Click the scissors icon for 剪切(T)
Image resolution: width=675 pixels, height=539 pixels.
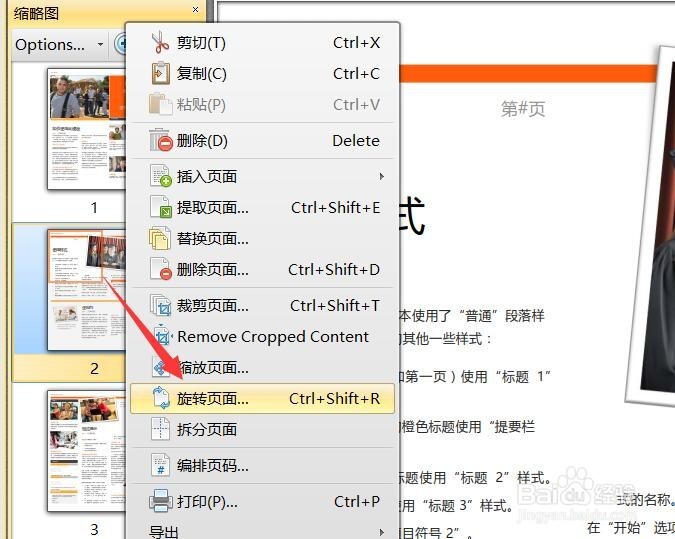[x=160, y=42]
